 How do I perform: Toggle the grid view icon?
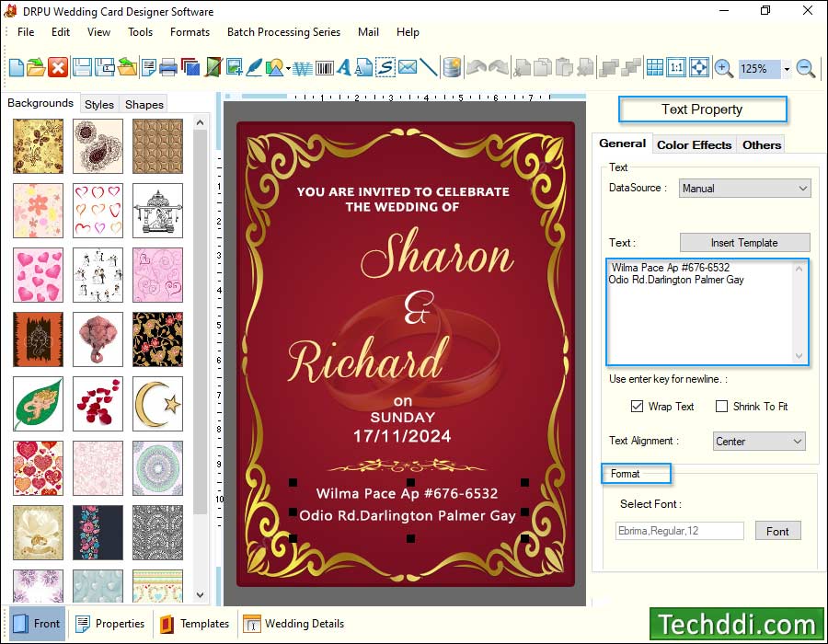pos(655,68)
